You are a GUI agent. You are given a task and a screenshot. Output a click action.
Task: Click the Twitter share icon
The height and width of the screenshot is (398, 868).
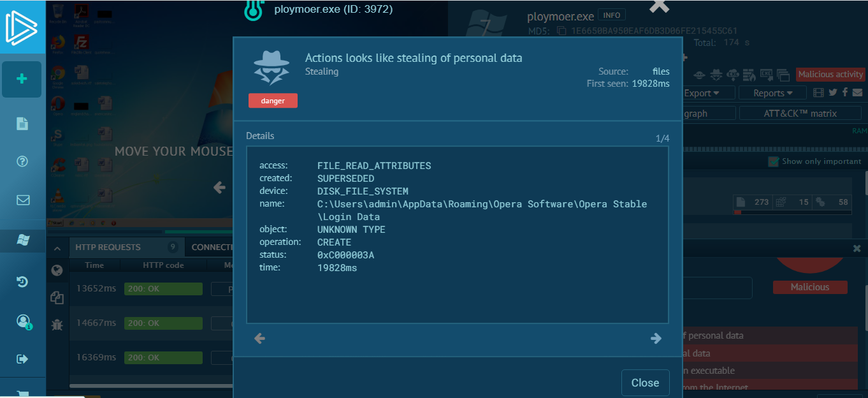click(832, 92)
